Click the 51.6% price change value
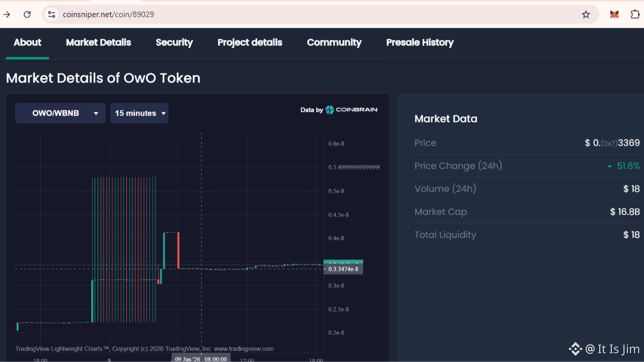The width and height of the screenshot is (644, 362). point(628,166)
